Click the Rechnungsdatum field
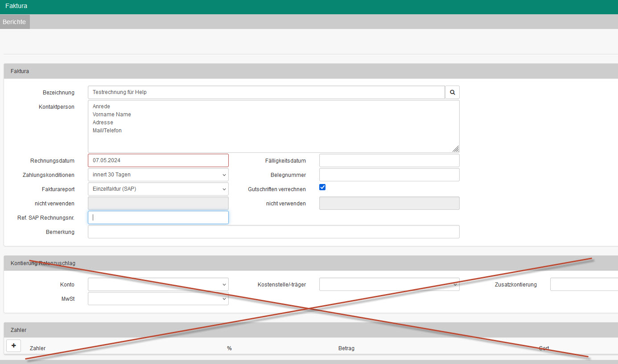 (158, 160)
